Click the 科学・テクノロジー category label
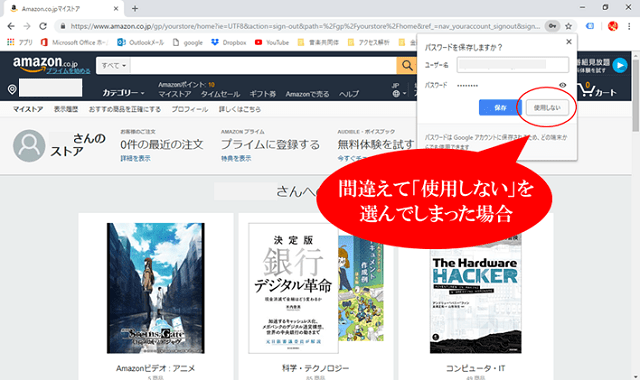The image size is (640, 380). (316, 368)
